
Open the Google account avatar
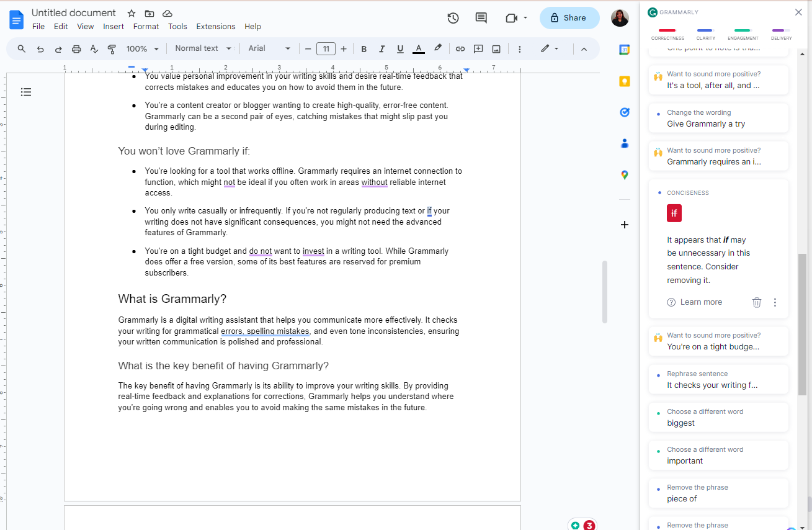(620, 18)
